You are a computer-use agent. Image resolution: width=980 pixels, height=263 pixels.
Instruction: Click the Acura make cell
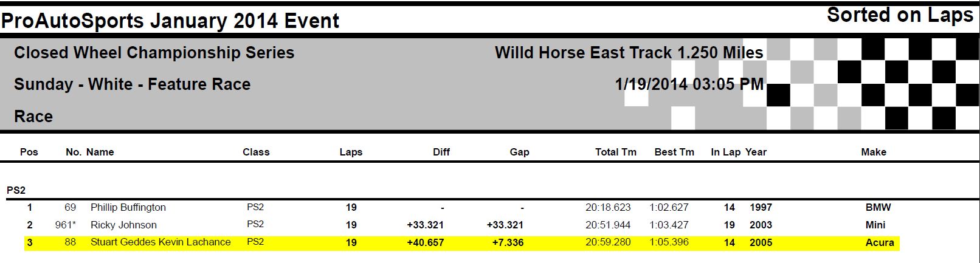point(880,242)
